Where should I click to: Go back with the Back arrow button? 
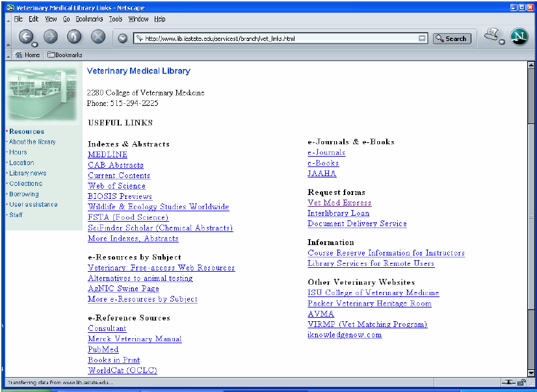click(x=26, y=36)
